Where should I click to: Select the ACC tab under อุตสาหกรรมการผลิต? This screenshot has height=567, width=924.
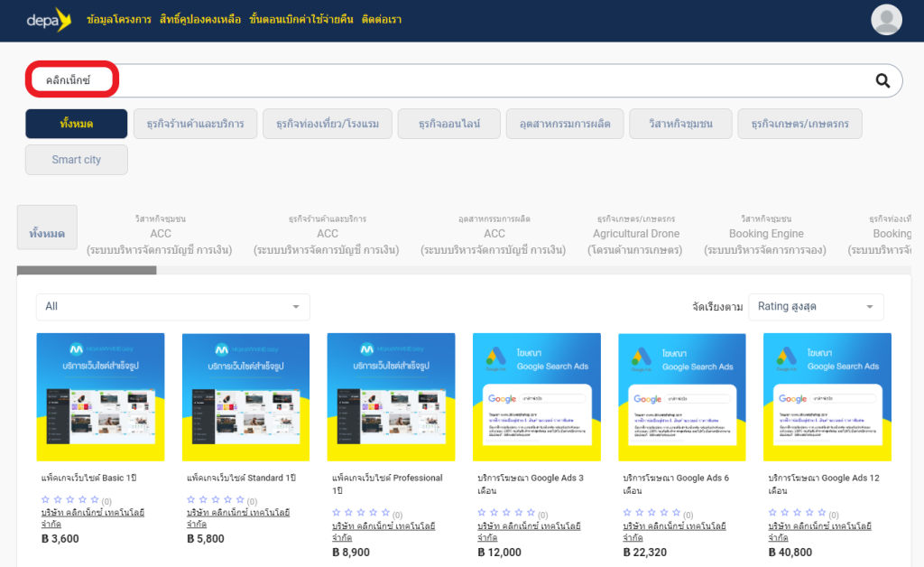tap(494, 234)
